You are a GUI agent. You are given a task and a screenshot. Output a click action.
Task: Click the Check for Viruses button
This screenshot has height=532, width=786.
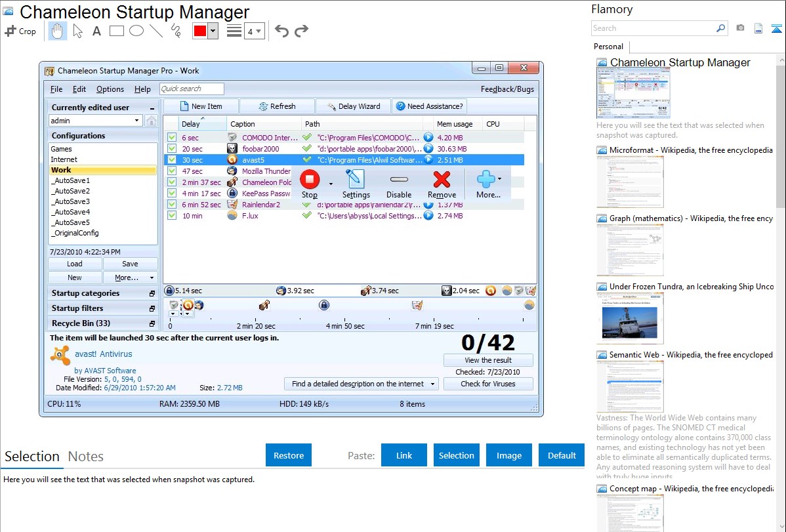(x=487, y=384)
